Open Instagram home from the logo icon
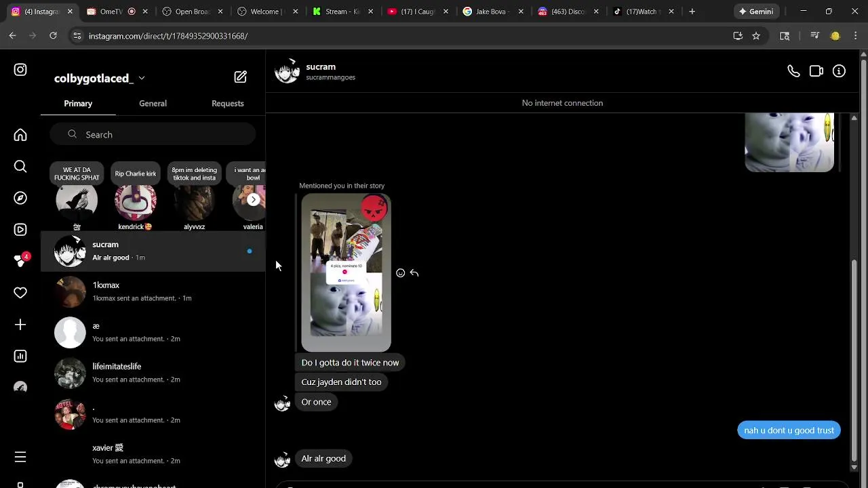This screenshot has width=868, height=488. click(20, 70)
